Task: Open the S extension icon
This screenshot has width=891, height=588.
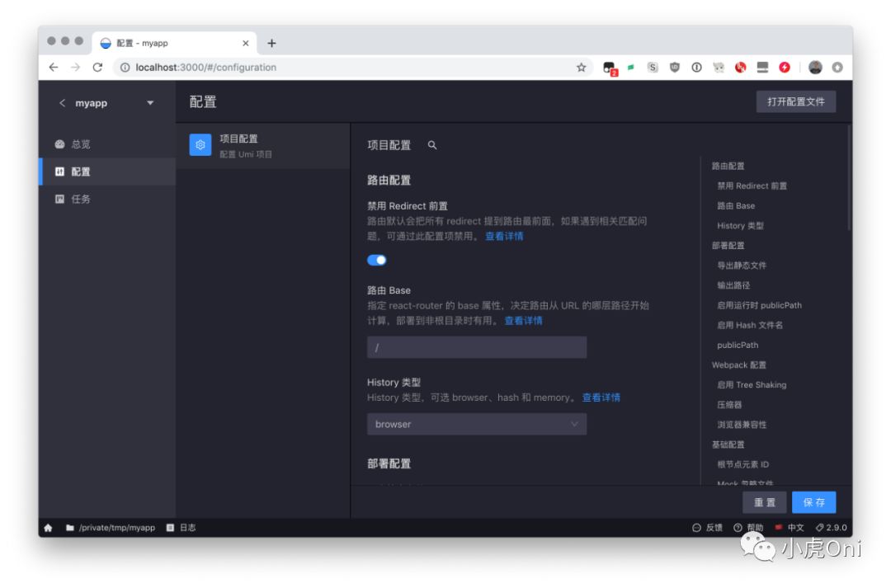Action: (653, 68)
